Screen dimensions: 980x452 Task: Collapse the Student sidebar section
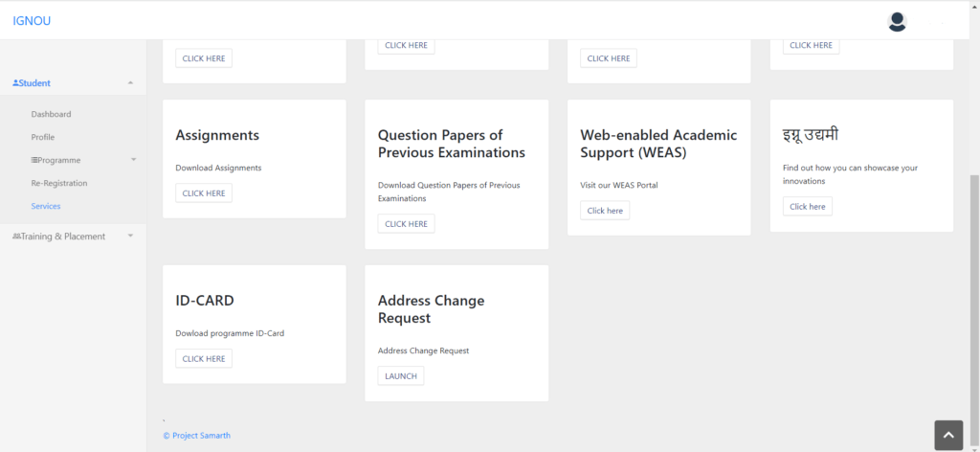130,83
